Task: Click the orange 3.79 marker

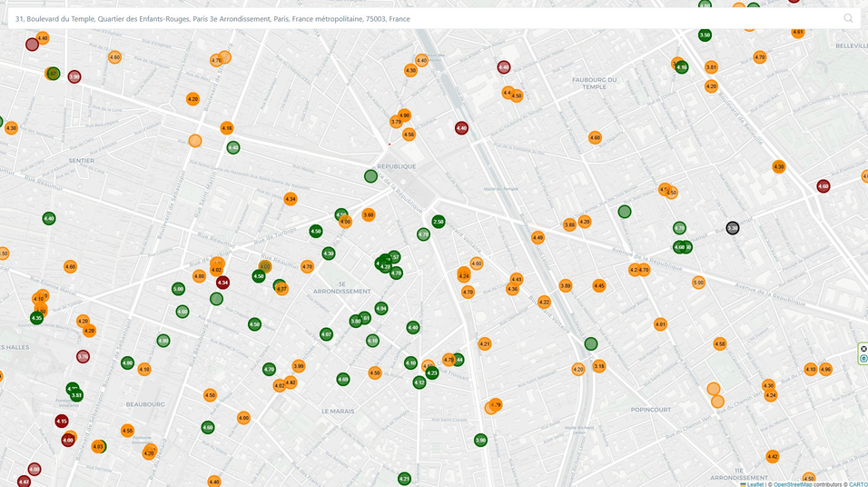Action: [396, 122]
